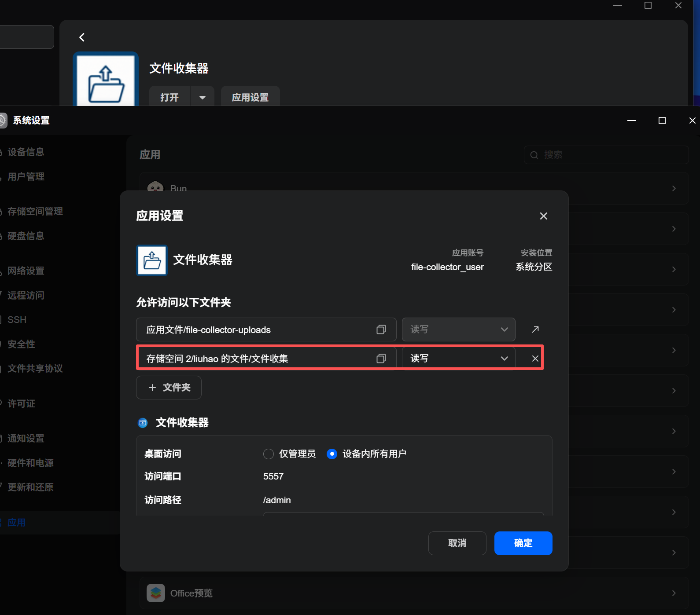
Task: Click the 应用账号 label in dialog header
Action: click(x=468, y=253)
